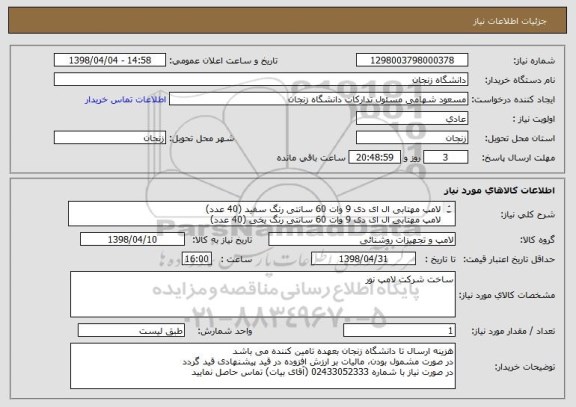Screen dimensions: 576x407
Task: Click the buyer notes text box
Action: point(263,366)
